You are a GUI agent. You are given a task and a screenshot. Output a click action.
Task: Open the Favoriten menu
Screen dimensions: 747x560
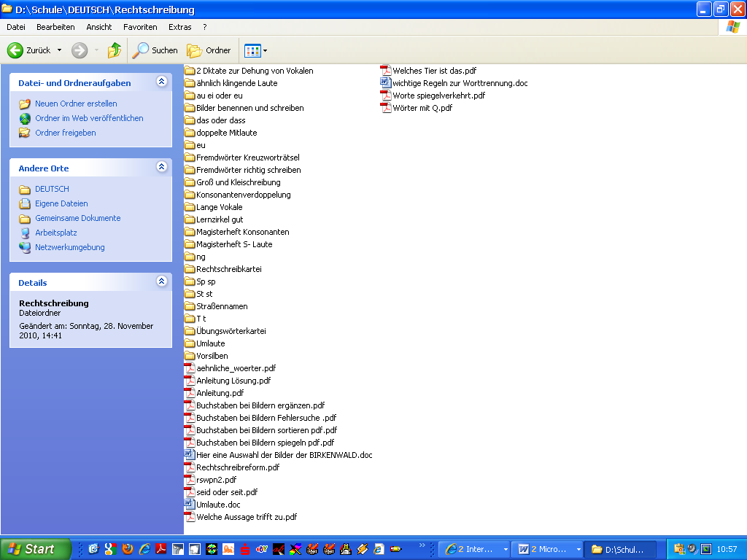tap(140, 27)
